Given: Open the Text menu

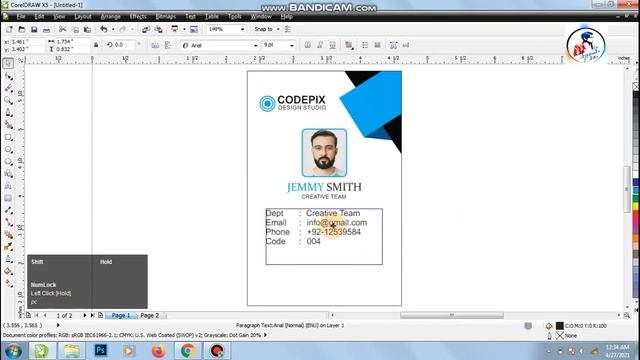Looking at the screenshot, I should [190, 16].
